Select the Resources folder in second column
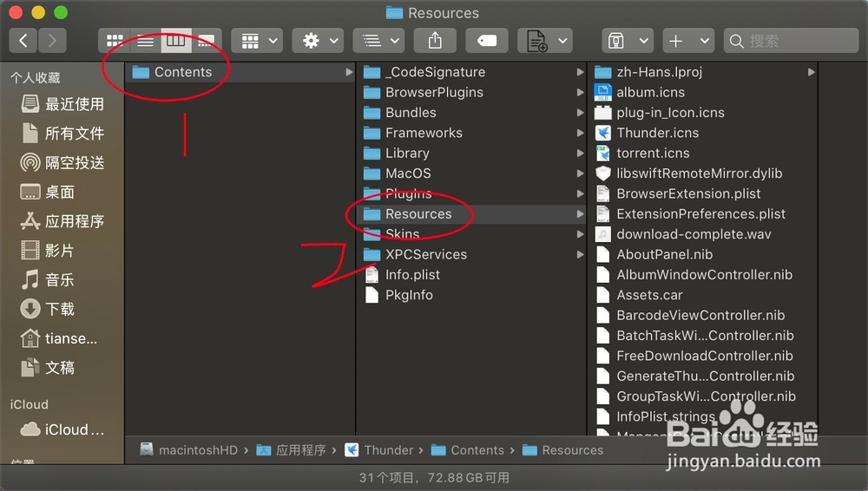This screenshot has width=868, height=491. tap(471, 213)
